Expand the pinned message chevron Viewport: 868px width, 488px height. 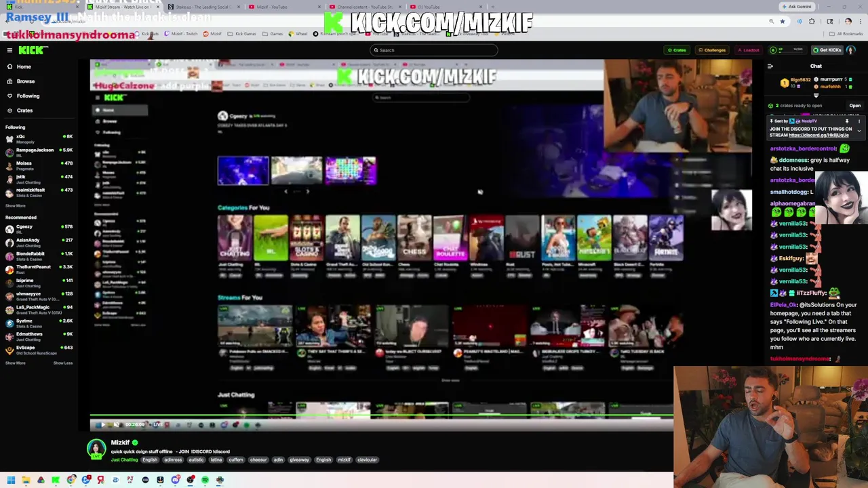pos(859,131)
